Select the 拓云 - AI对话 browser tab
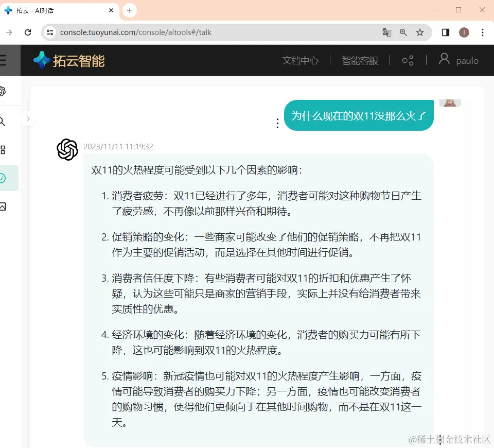Viewport: 494px width, 448px height. click(57, 10)
